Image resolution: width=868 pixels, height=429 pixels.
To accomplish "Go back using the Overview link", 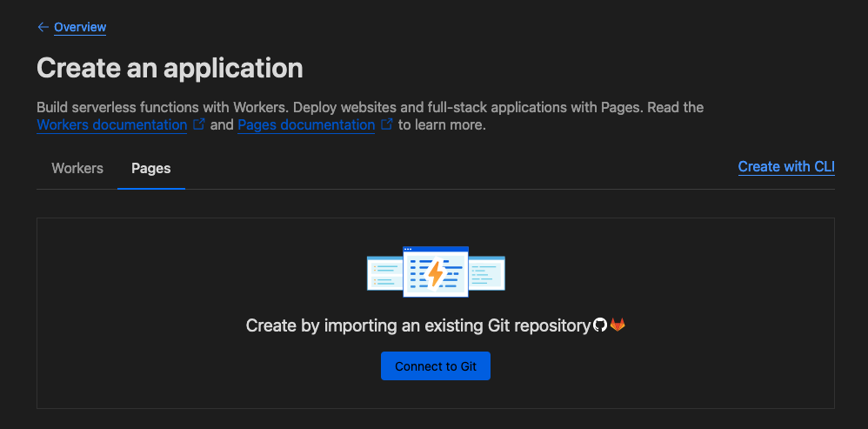I will (80, 27).
